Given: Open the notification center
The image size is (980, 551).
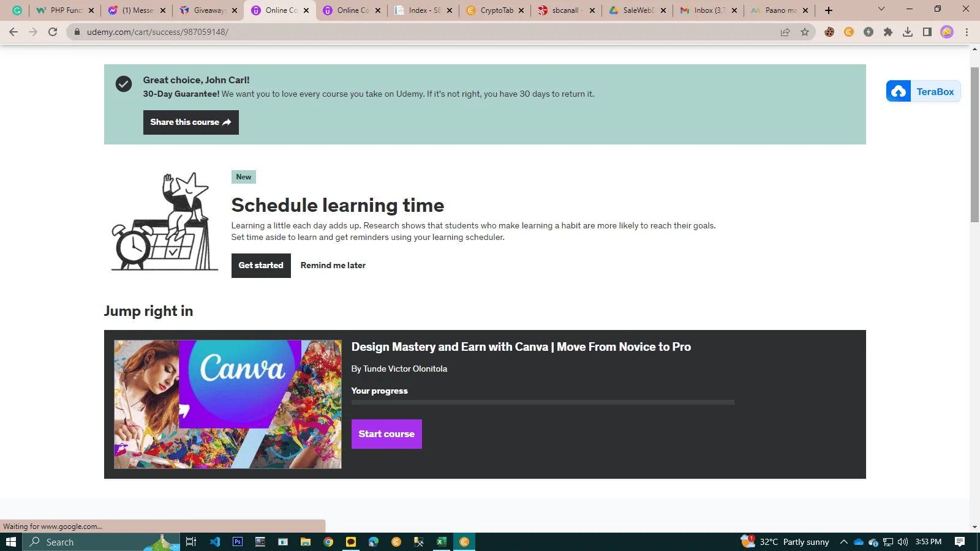Looking at the screenshot, I should (x=960, y=542).
